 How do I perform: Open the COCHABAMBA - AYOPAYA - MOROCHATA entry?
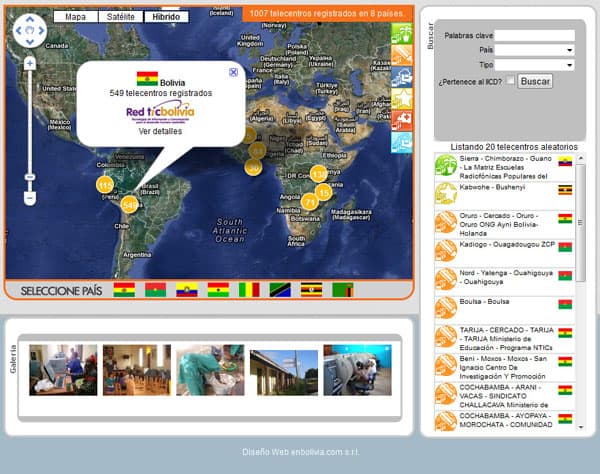pyautogui.click(x=505, y=421)
